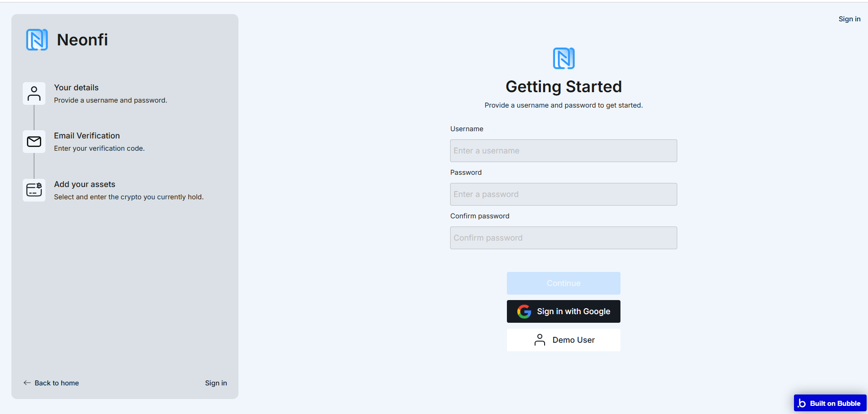This screenshot has width=868, height=414.
Task: Select the Email Verification envelope icon
Action: point(34,142)
